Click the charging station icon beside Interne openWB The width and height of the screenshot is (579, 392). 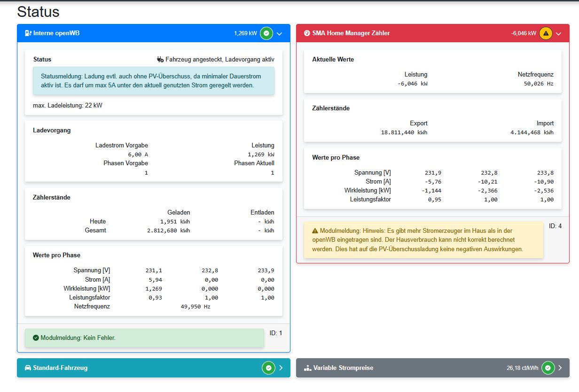(28, 33)
